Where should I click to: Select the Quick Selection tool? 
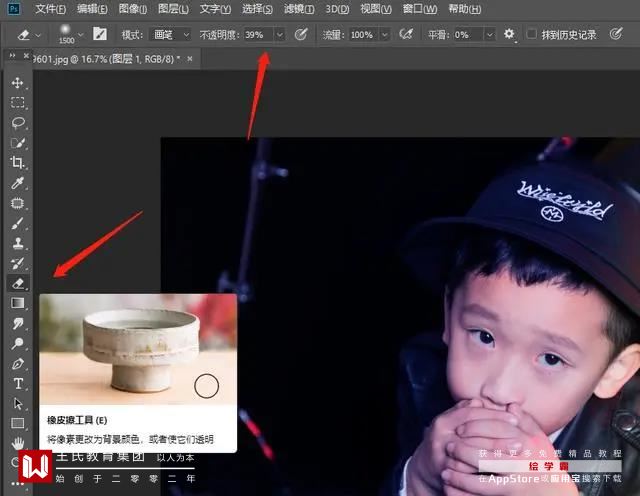click(x=17, y=143)
